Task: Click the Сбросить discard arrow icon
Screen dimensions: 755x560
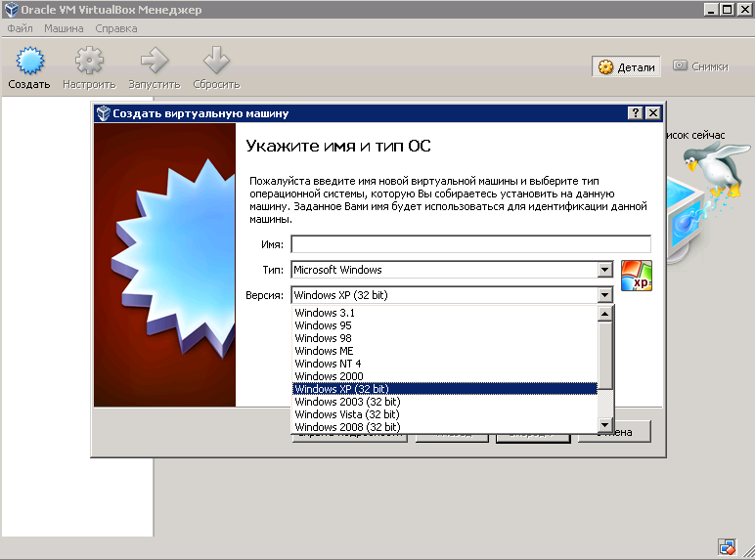Action: 216,61
